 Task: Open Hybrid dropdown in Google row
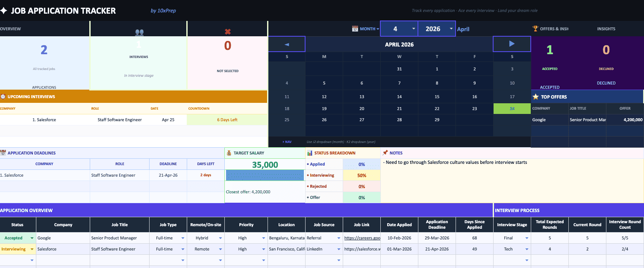(x=221, y=238)
